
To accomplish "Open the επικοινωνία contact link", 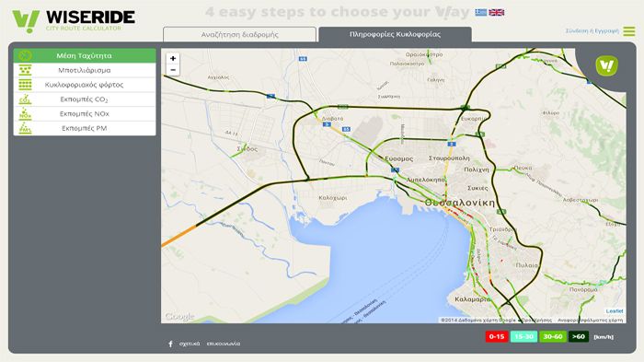I will point(224,344).
